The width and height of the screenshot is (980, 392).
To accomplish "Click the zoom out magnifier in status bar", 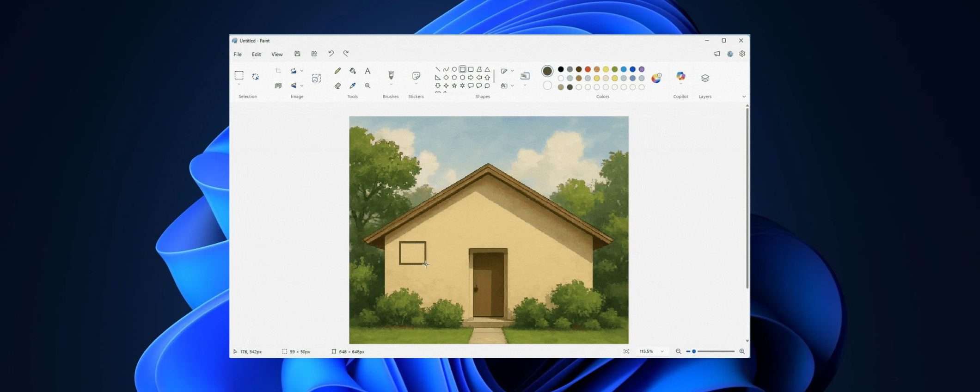I will pos(678,351).
